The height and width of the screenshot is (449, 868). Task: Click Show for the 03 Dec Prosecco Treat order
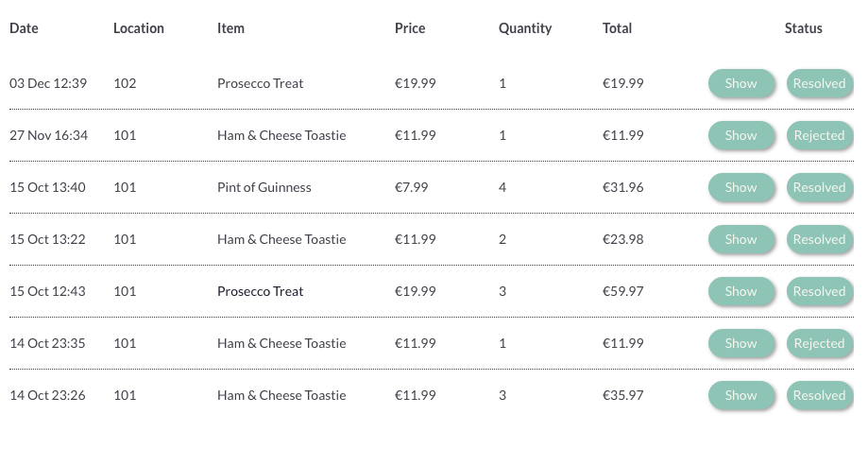(741, 83)
